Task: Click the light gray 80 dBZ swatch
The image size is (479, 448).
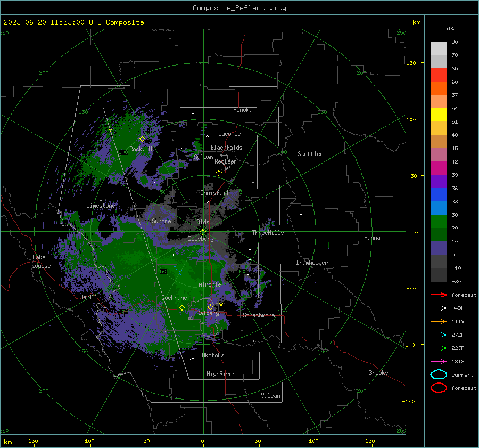Action: pyautogui.click(x=439, y=48)
